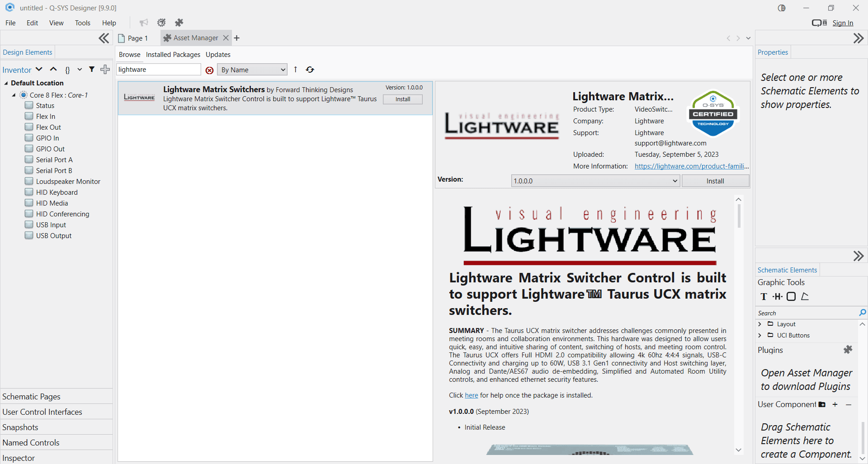The height and width of the screenshot is (464, 868).
Task: Open the By Name sort dropdown
Action: [x=252, y=70]
